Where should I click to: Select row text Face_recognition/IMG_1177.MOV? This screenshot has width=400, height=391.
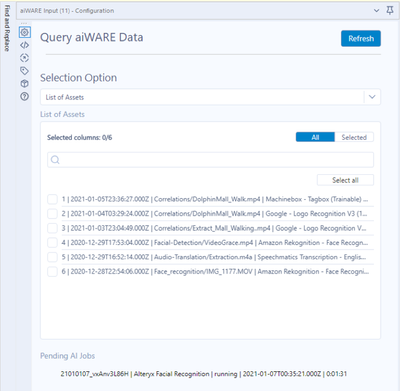click(215, 272)
